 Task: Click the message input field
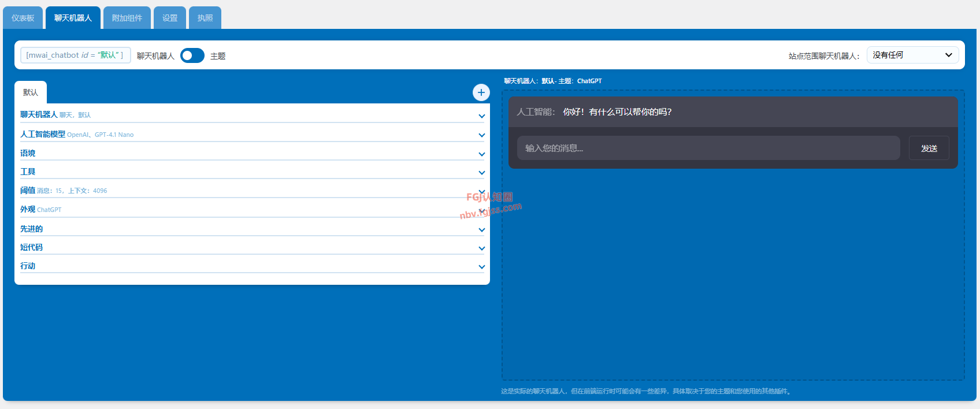pos(708,148)
